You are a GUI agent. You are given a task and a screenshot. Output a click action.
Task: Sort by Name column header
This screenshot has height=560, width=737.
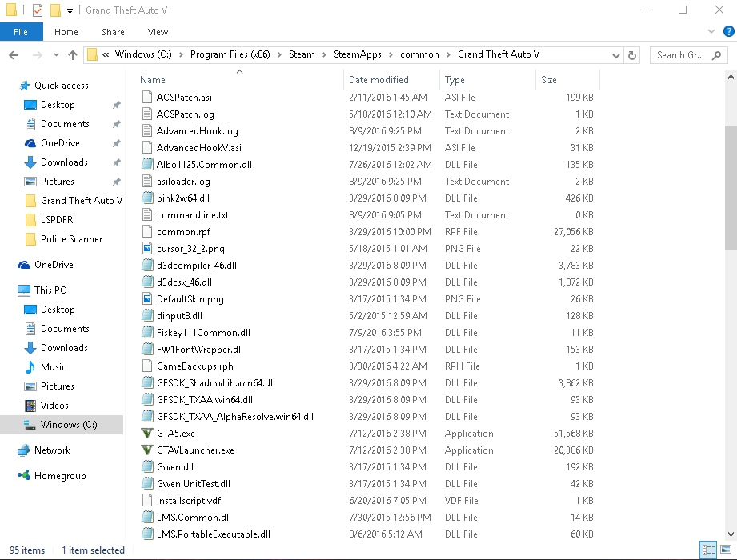[153, 80]
